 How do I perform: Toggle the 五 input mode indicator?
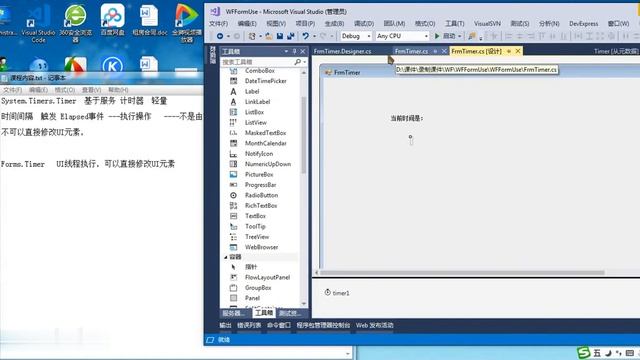(597, 353)
